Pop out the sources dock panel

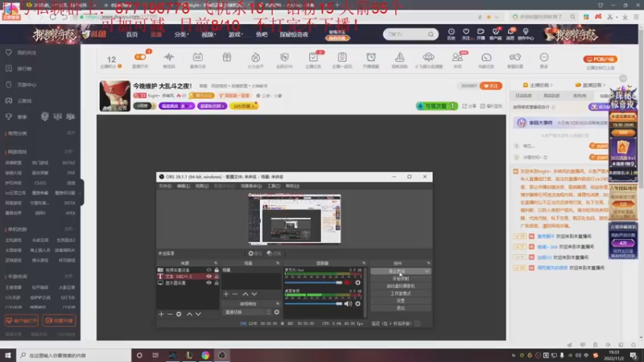coord(216,263)
